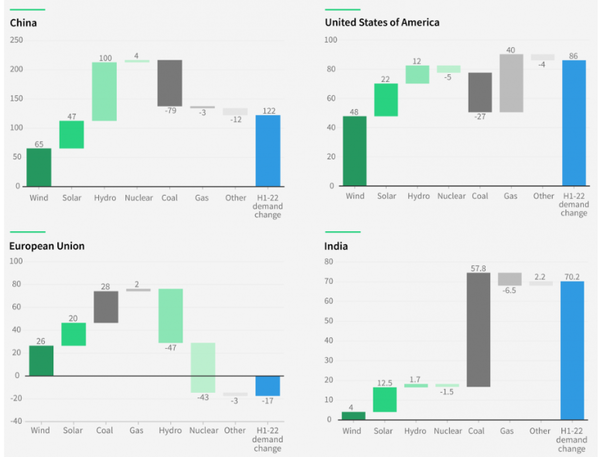
Task: Click the India chart title
Action: [337, 245]
